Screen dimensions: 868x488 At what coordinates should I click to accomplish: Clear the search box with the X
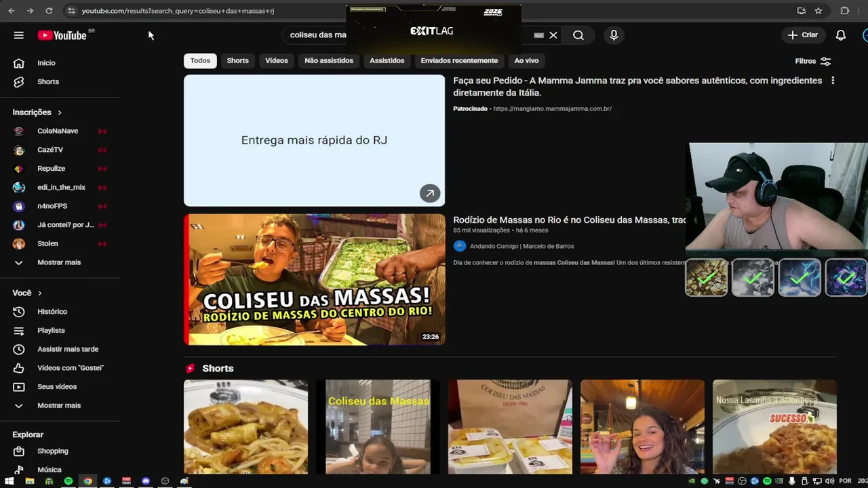pyautogui.click(x=553, y=35)
